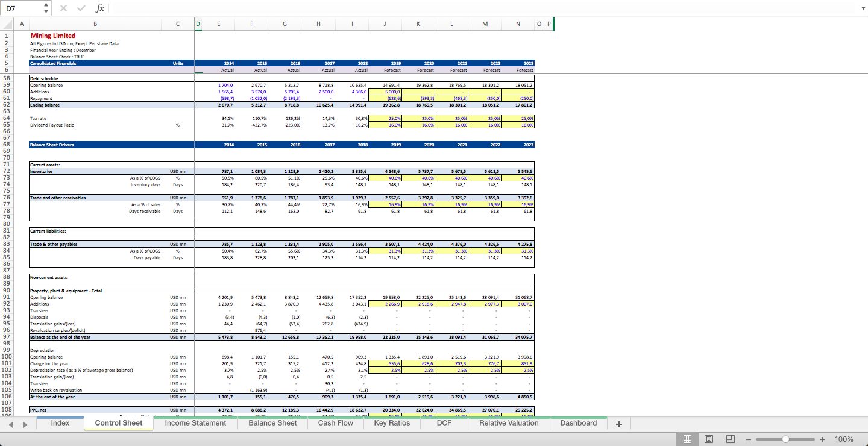Select the Balance Sheet Drivers header
This screenshot has width=868, height=446.
[x=51, y=145]
